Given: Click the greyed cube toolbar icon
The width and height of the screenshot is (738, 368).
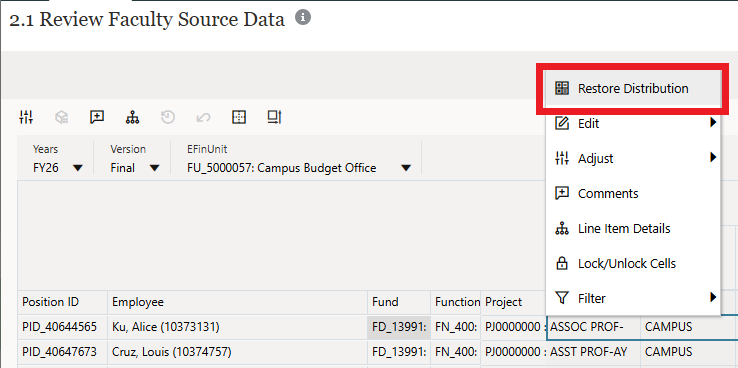Looking at the screenshot, I should [x=62, y=117].
